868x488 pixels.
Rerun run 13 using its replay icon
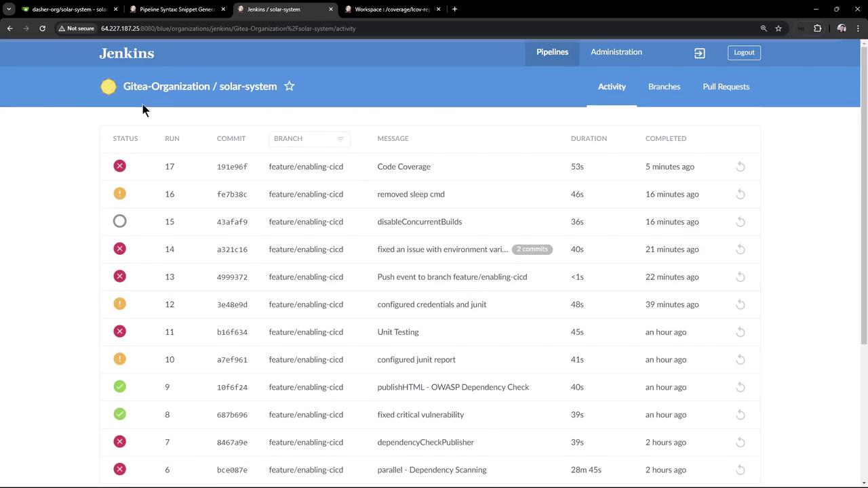click(x=741, y=277)
